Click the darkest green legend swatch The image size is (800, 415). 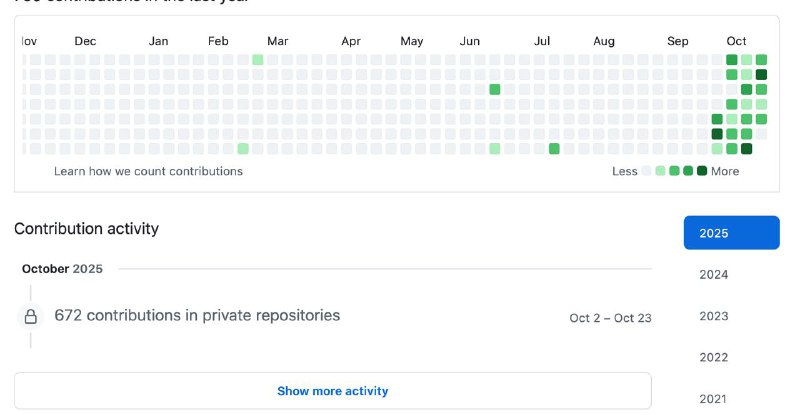click(702, 171)
